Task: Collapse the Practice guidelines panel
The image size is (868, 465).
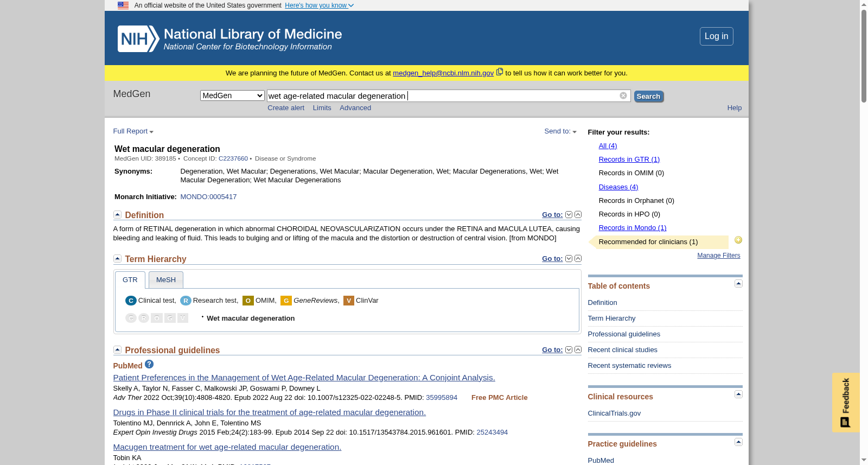Action: [738, 442]
